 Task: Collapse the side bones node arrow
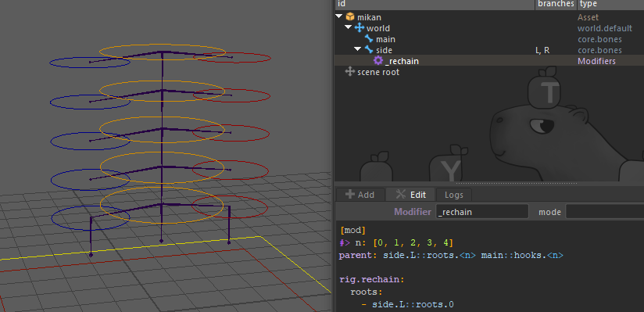tap(358, 49)
